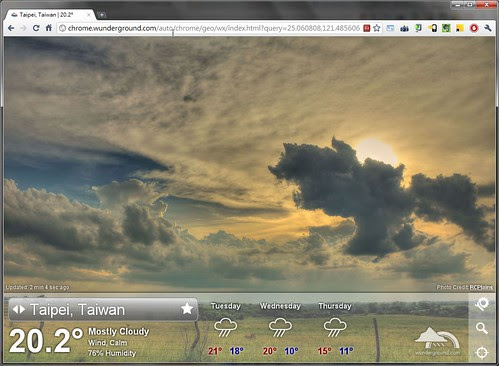Click the site info icon before URL
Screen dimensions: 499x366
point(62,28)
